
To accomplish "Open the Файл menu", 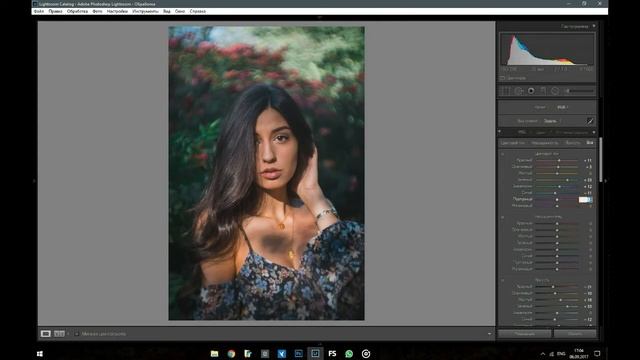I will coord(39,11).
